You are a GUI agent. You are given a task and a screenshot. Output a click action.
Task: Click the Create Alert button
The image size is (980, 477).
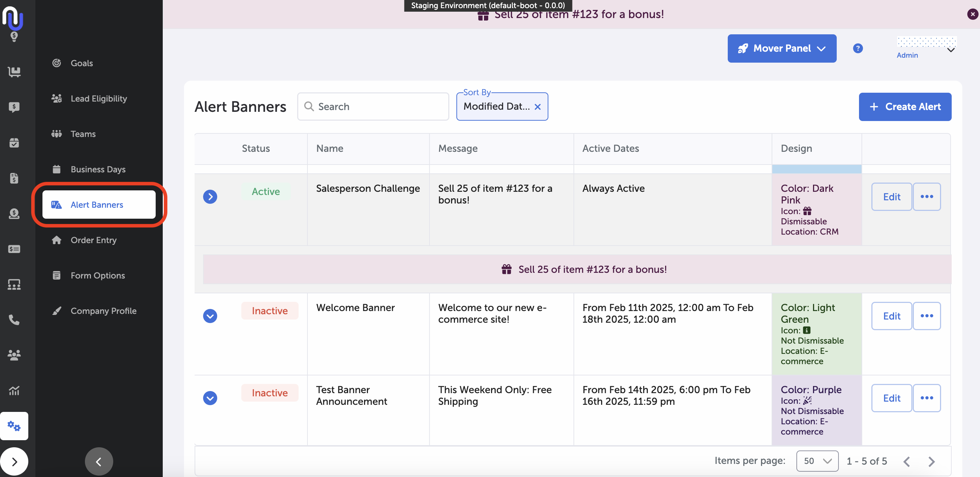[905, 107]
